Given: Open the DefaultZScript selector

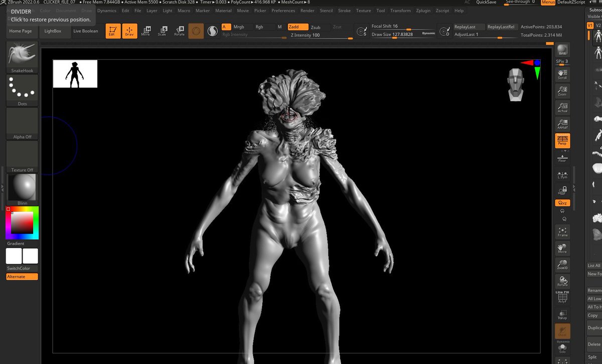Looking at the screenshot, I should click(572, 2).
